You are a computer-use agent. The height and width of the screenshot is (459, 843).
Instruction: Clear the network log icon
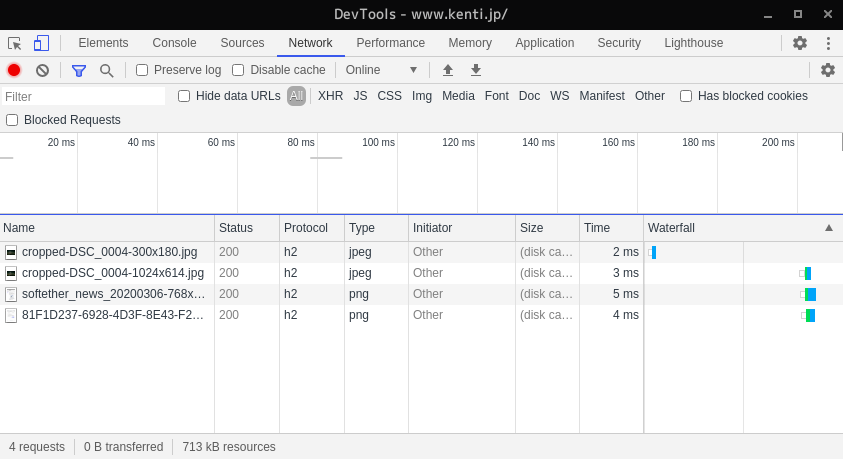[x=42, y=70]
